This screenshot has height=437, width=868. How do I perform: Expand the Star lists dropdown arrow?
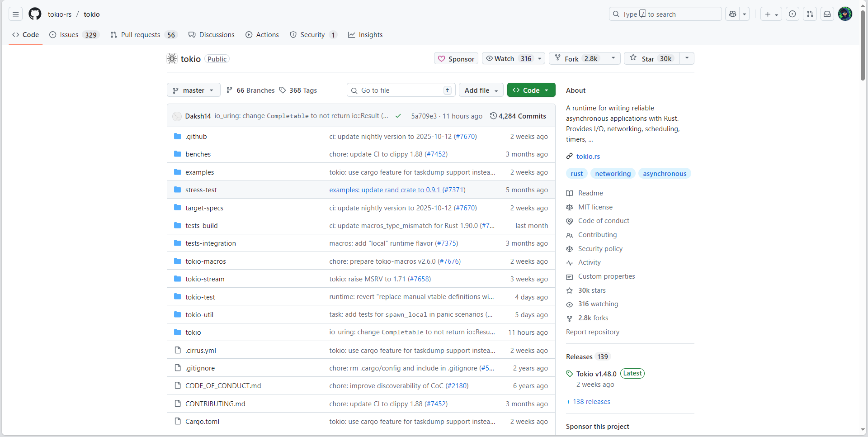tap(687, 58)
